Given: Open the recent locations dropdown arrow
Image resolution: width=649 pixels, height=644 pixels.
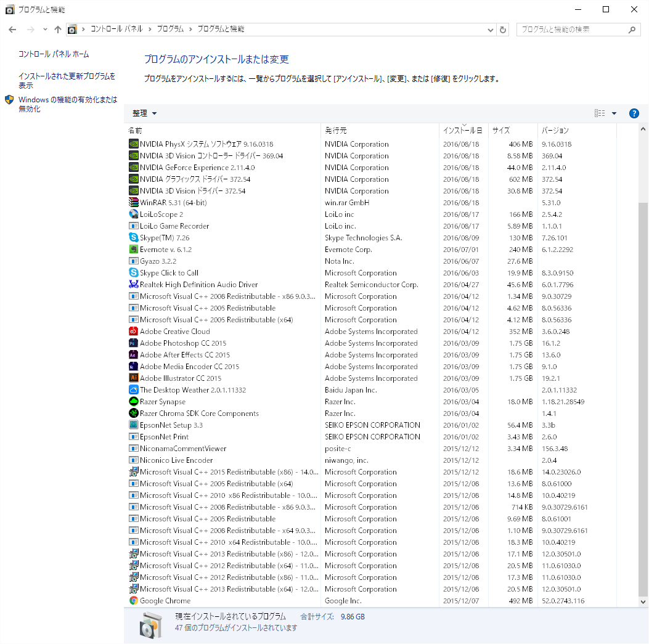Looking at the screenshot, I should coord(45,30).
